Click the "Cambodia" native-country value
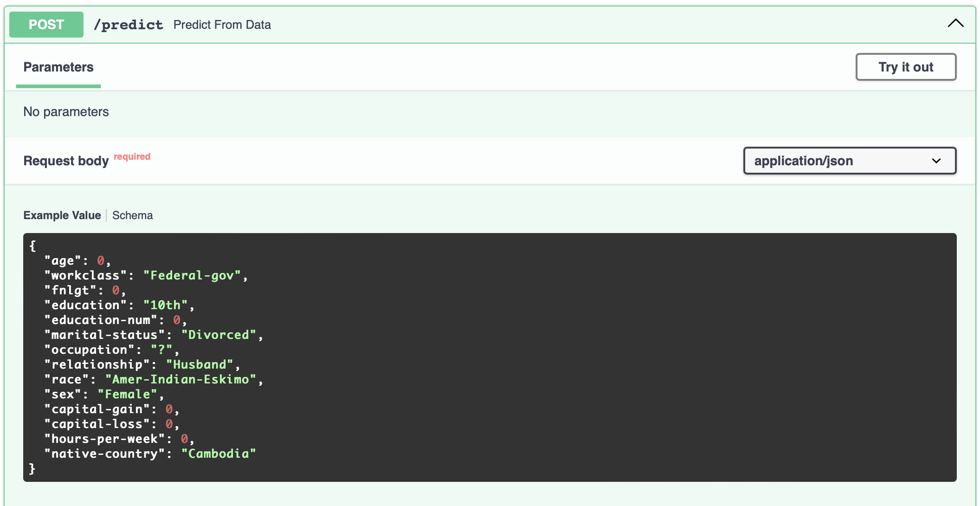Screen dimensions: 980x506 coord(218,454)
